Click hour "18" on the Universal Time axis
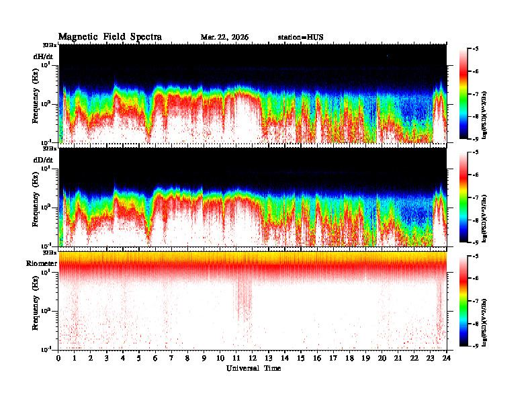The image size is (532, 411). [349, 358]
